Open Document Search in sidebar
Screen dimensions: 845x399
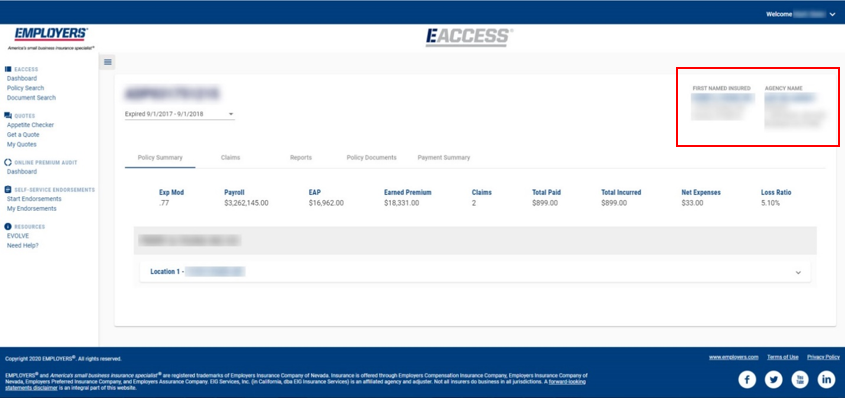click(31, 98)
